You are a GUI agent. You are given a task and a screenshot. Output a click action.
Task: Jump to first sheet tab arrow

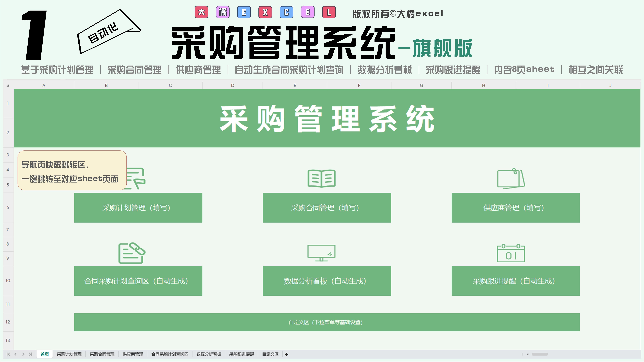(x=8, y=354)
